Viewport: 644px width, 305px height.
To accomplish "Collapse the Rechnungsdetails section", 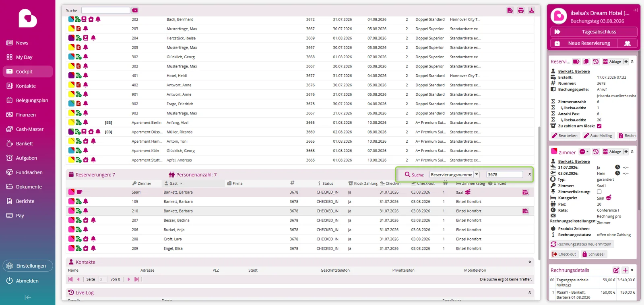I will pyautogui.click(x=632, y=270).
